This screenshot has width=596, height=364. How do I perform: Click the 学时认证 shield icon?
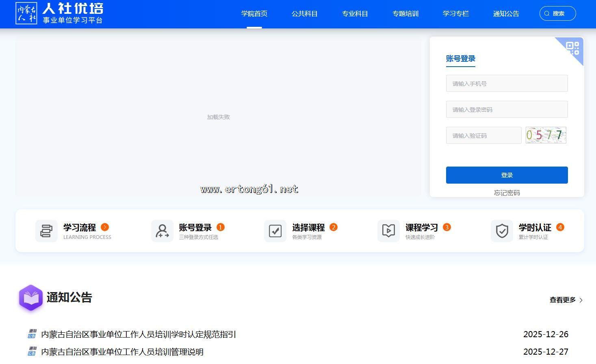click(502, 231)
